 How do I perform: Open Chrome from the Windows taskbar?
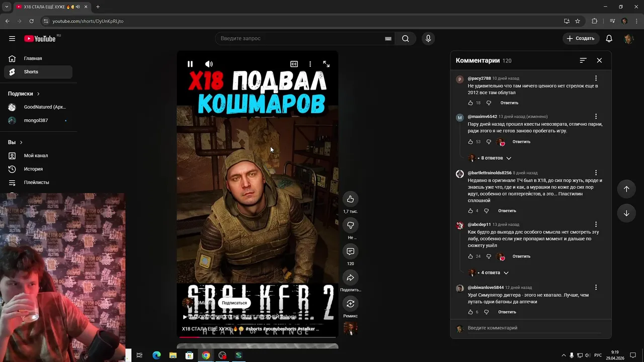[206, 355]
